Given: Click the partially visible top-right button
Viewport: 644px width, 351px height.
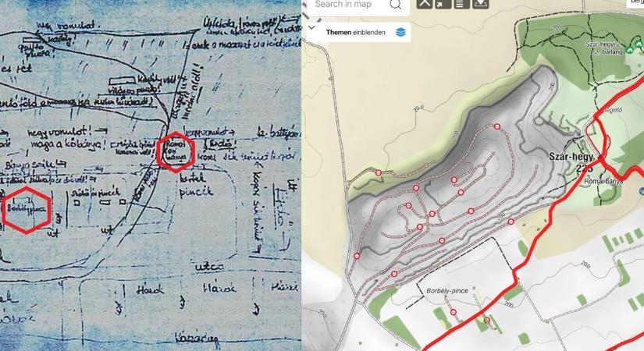Looking at the screenshot, I should [635, 3].
